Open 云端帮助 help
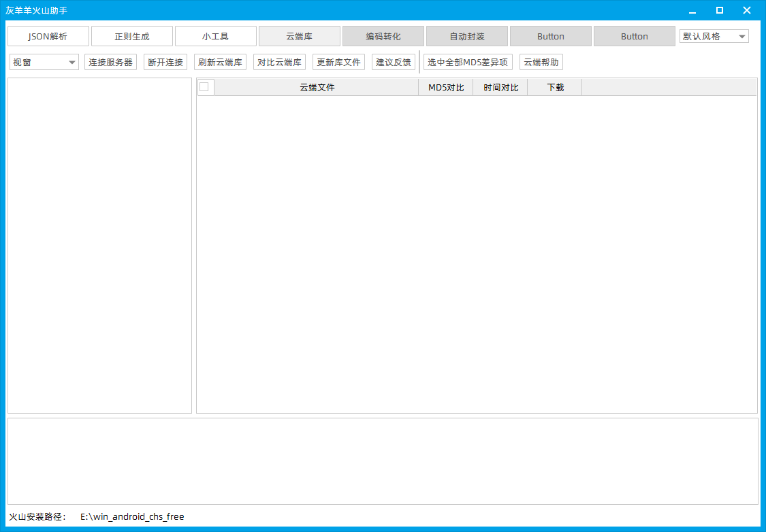 tap(541, 62)
